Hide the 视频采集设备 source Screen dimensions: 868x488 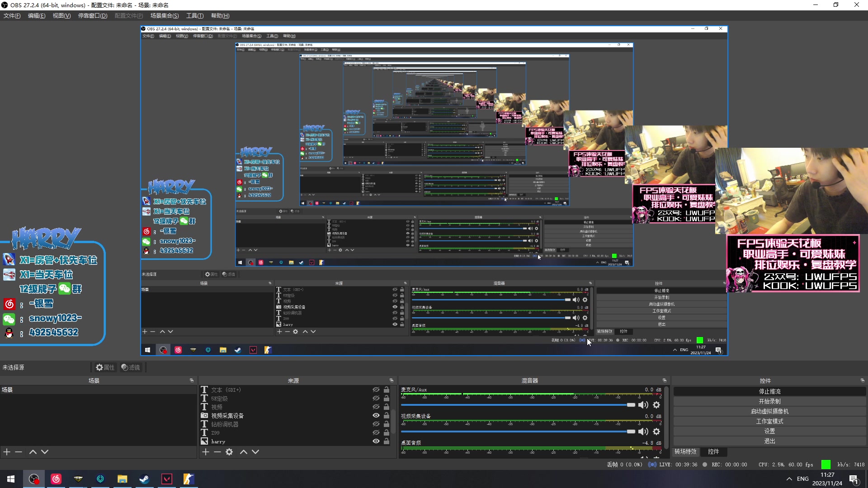point(376,416)
